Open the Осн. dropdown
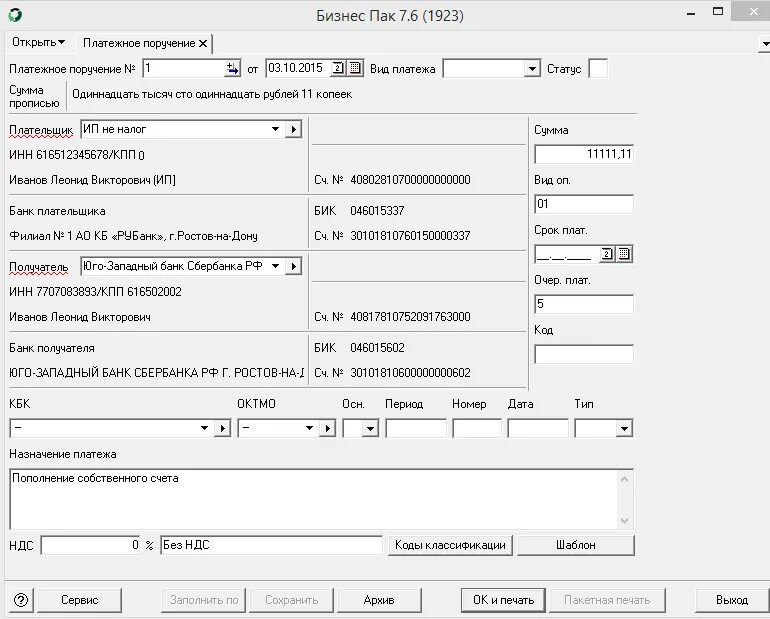770x619 pixels. (x=370, y=429)
